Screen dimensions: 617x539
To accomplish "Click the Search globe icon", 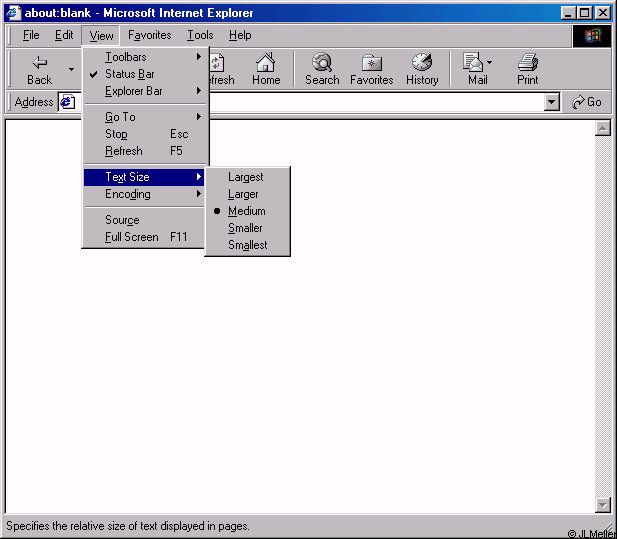I will pyautogui.click(x=322, y=63).
